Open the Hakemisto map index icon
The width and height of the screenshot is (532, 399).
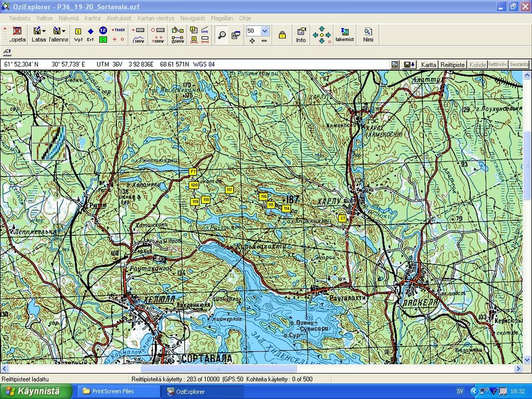344,34
